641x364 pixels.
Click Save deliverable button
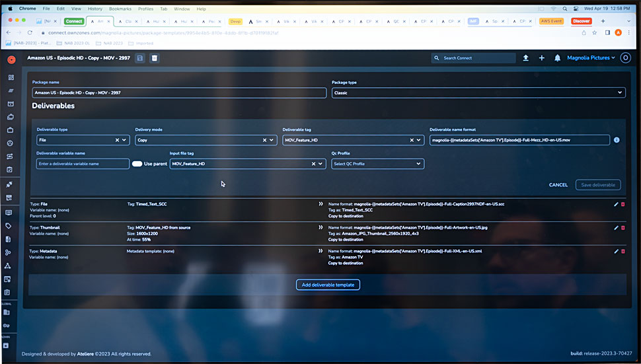pos(598,185)
